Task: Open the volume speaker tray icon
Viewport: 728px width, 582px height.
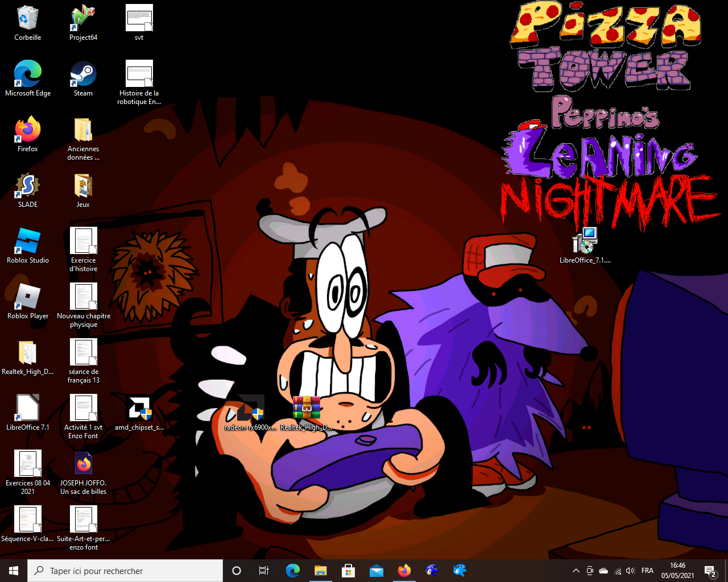Action: 630,571
